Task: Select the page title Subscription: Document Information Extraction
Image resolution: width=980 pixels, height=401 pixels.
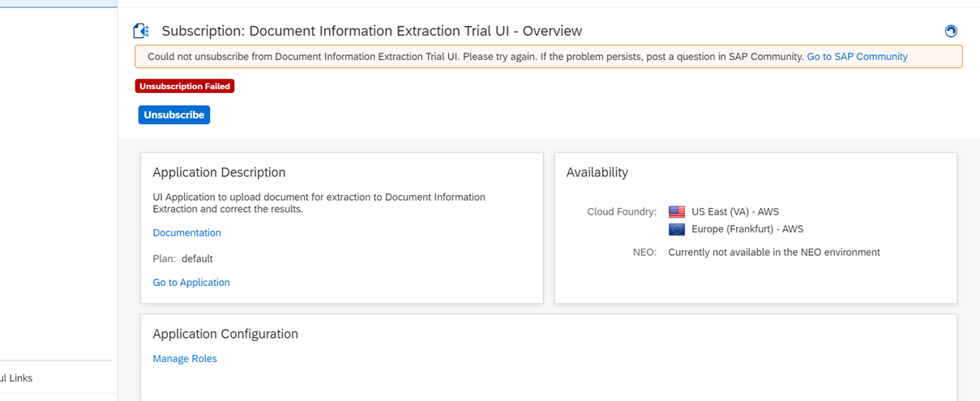Action: [x=371, y=31]
